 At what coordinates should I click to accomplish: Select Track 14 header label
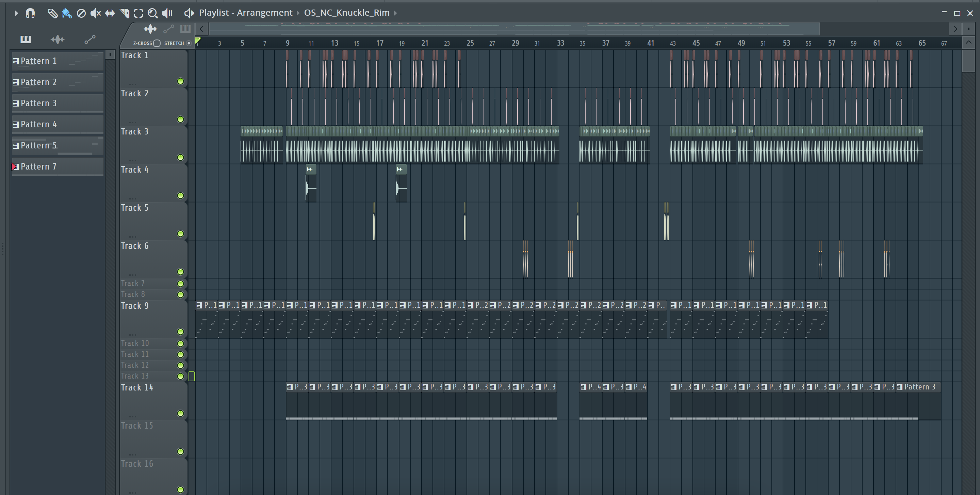coord(137,388)
